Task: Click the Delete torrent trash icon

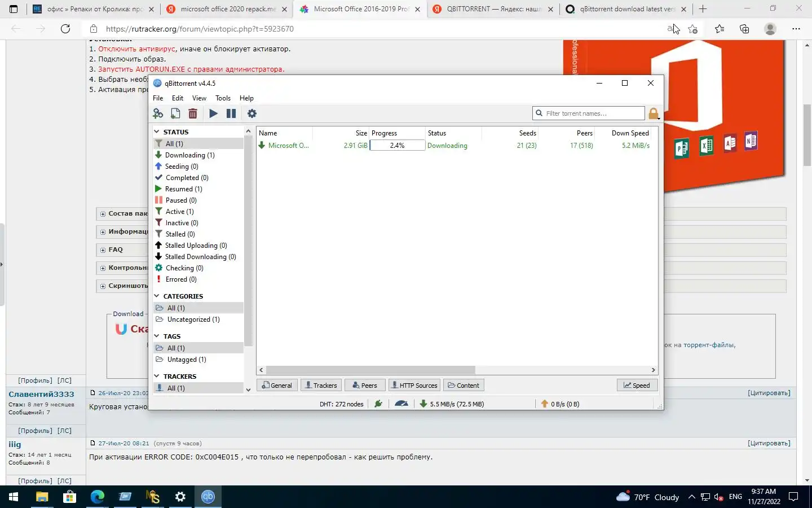Action: click(x=193, y=113)
